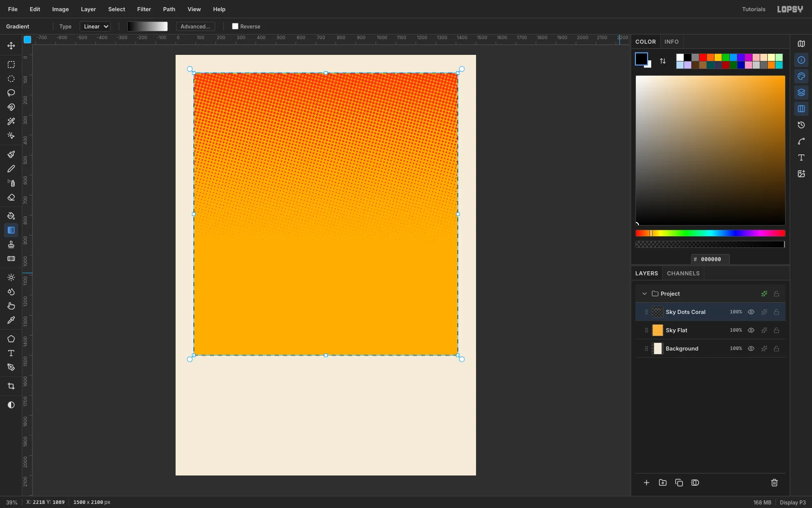The image size is (812, 508).
Task: Lock the Project group
Action: (776, 294)
